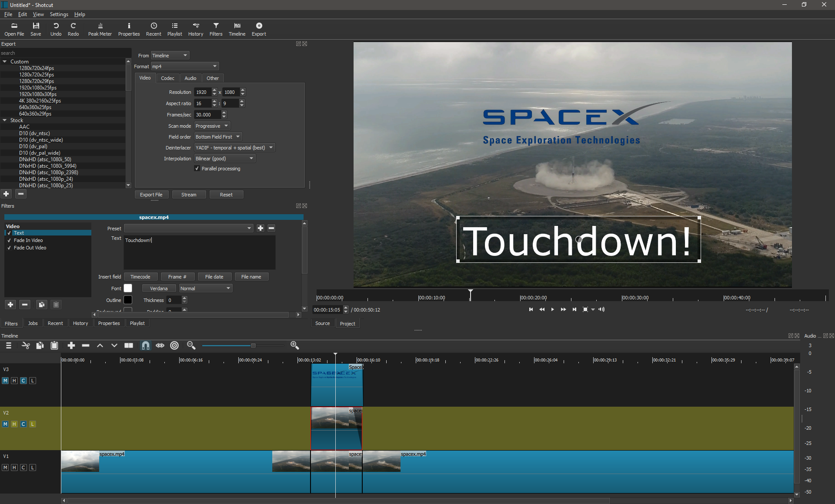Open the Scan mode dropdown selector
835x504 pixels.
tap(212, 126)
